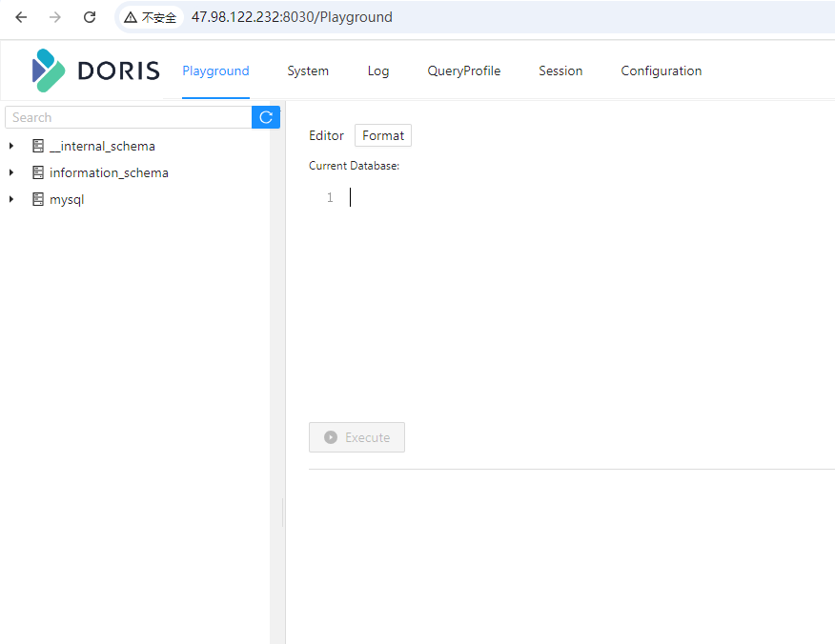Go to the QueryProfile tab
Screen dimensions: 835x644
[x=464, y=70]
